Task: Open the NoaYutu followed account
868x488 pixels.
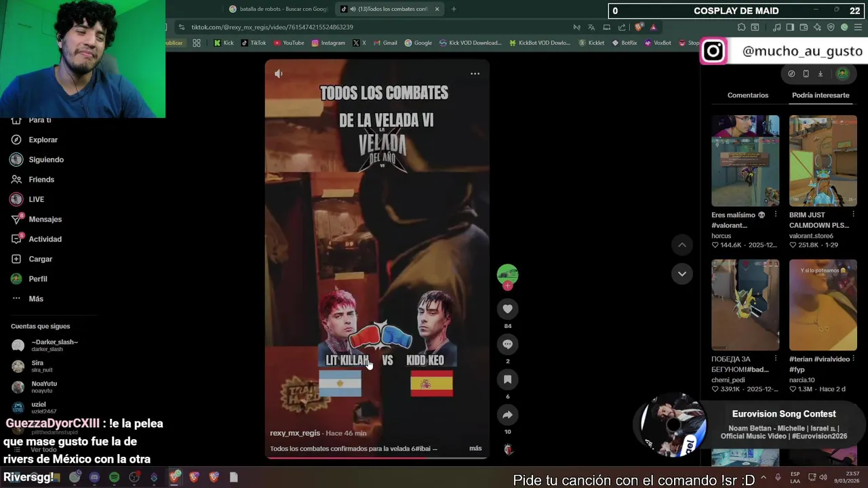Action: pos(34,386)
